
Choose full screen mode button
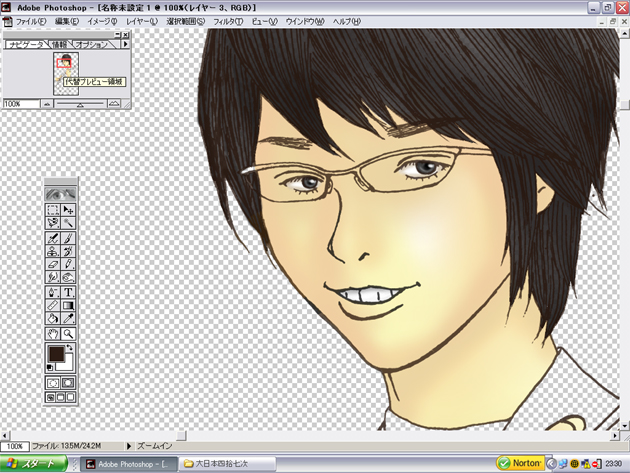click(x=70, y=397)
